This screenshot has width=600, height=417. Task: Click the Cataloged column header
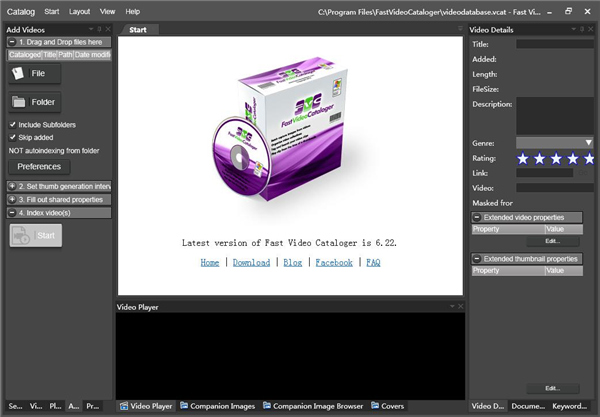[24, 55]
